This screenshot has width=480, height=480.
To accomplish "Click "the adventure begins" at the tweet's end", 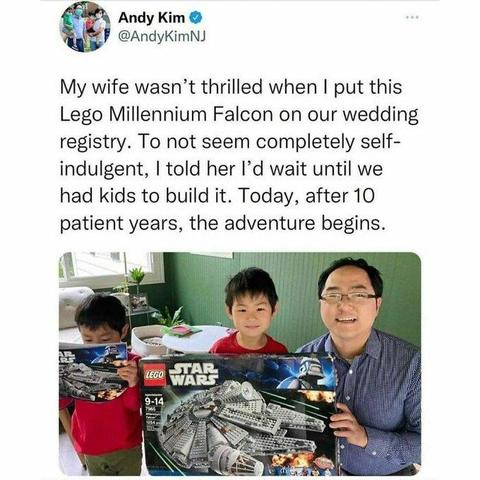I will [288, 223].
